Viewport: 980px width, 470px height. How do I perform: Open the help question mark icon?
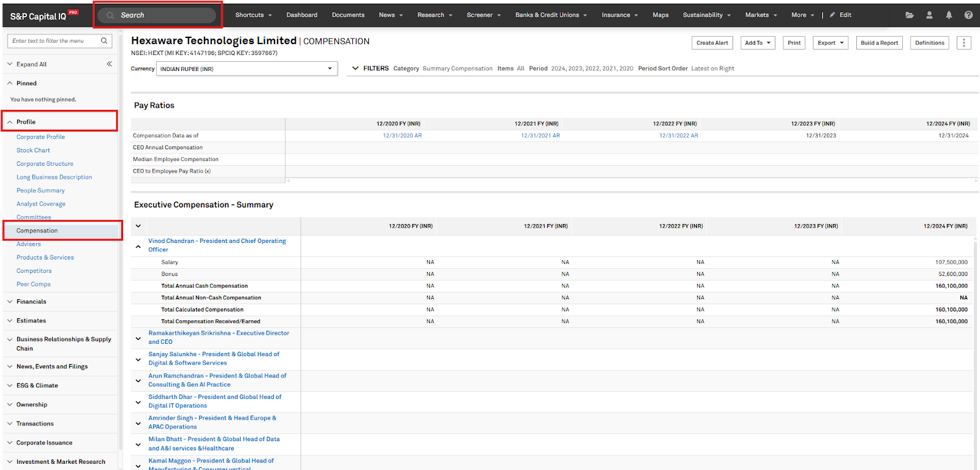(968, 15)
